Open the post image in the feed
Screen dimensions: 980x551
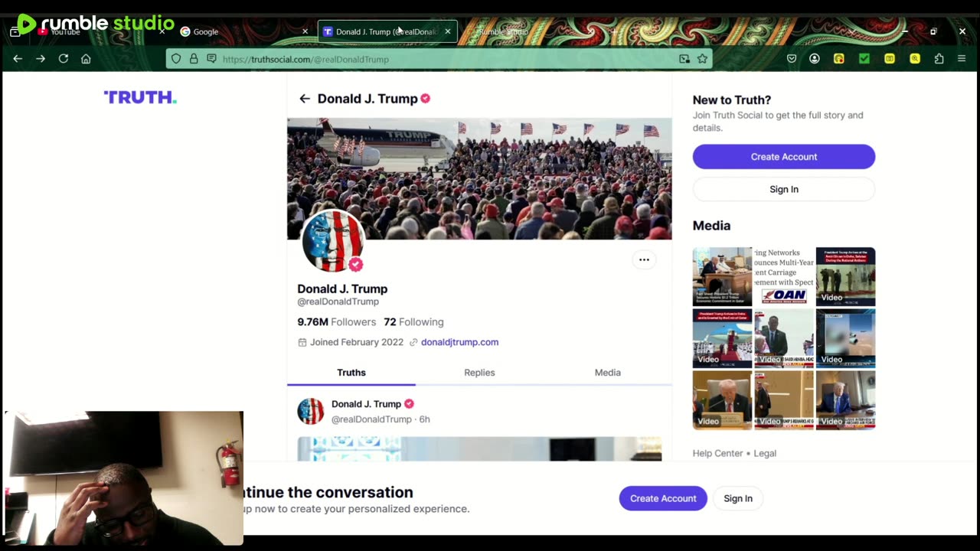click(x=479, y=448)
